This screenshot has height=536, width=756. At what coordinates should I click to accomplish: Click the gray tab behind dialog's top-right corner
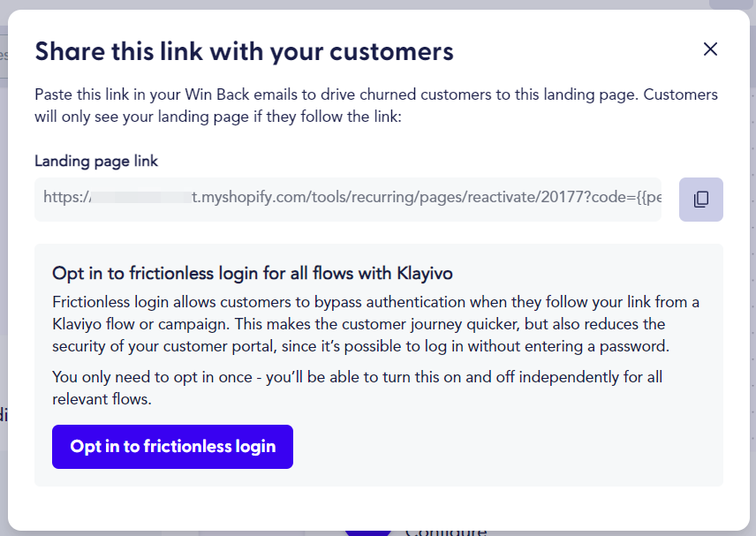(x=730, y=4)
